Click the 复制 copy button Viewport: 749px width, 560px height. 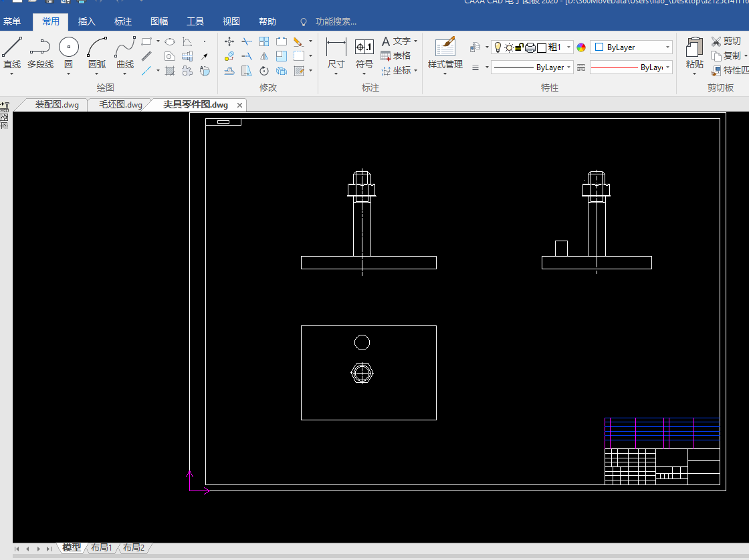click(x=726, y=56)
